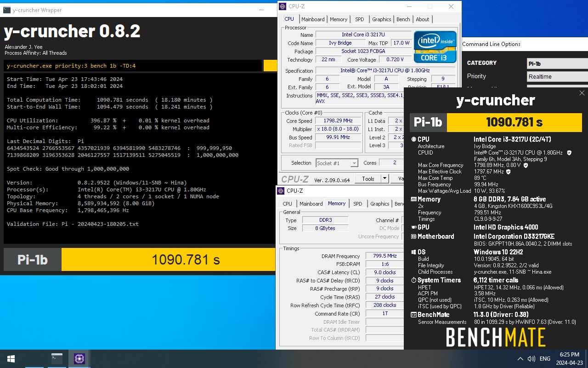The width and height of the screenshot is (588, 368).
Task: Close the BenchMate result overlay
Action: [582, 93]
